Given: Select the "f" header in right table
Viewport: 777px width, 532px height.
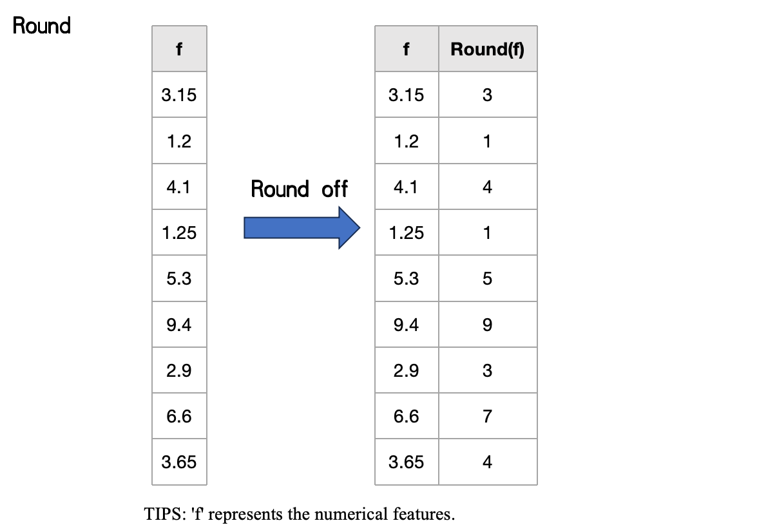Looking at the screenshot, I should (406, 49).
